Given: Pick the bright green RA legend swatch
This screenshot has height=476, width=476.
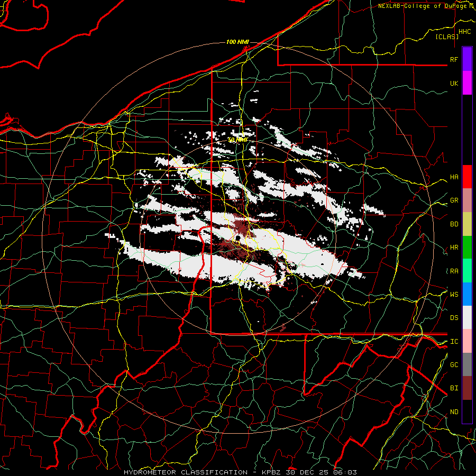Looking at the screenshot, I should (x=467, y=271).
